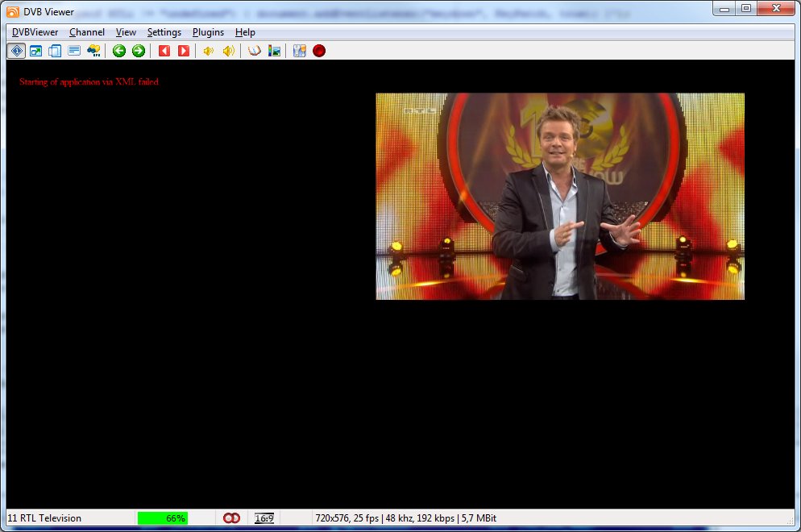This screenshot has height=532, width=801.
Task: Click the 16:9 aspect ratio indicator
Action: point(264,518)
